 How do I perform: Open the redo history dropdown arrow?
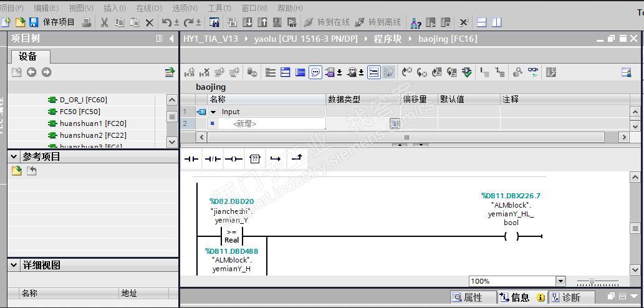coord(198,24)
